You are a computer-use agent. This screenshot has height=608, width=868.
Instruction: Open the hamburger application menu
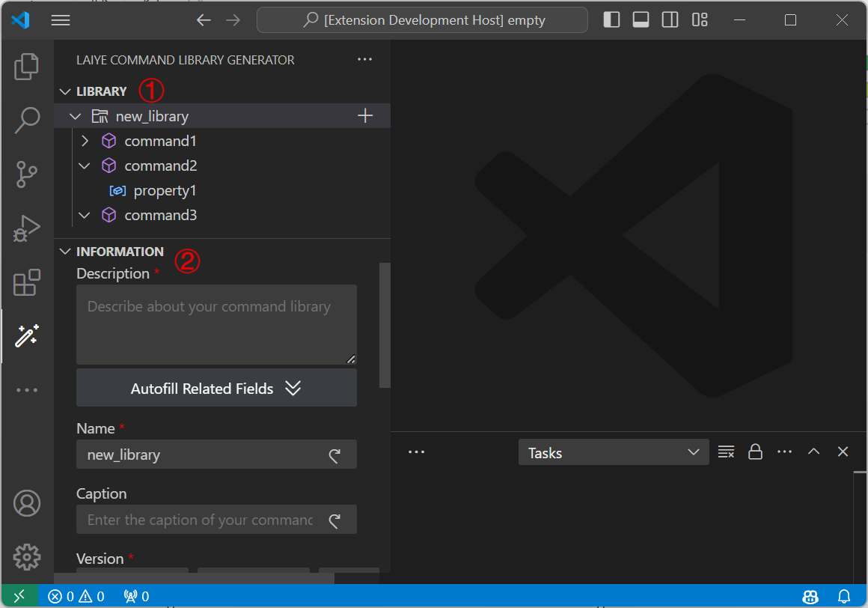[x=61, y=20]
